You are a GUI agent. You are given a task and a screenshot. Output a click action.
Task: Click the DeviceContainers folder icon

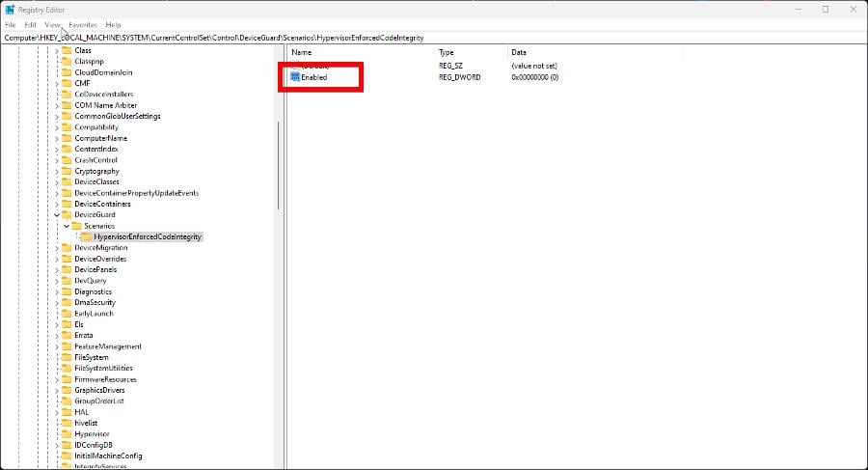click(67, 204)
